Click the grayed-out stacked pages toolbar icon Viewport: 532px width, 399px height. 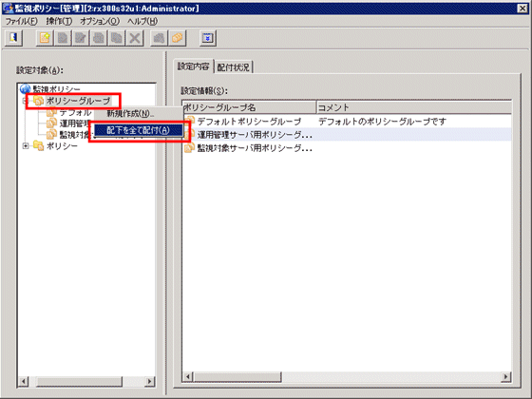[99, 38]
